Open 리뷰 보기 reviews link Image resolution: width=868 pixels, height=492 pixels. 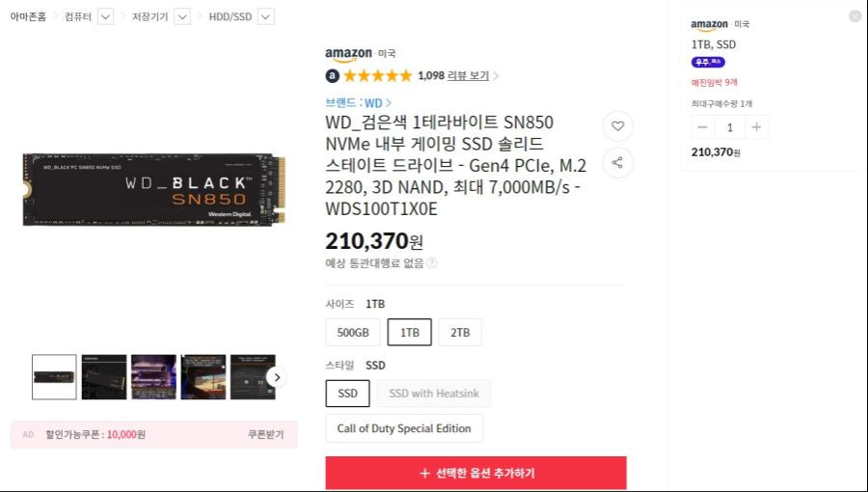click(x=469, y=76)
